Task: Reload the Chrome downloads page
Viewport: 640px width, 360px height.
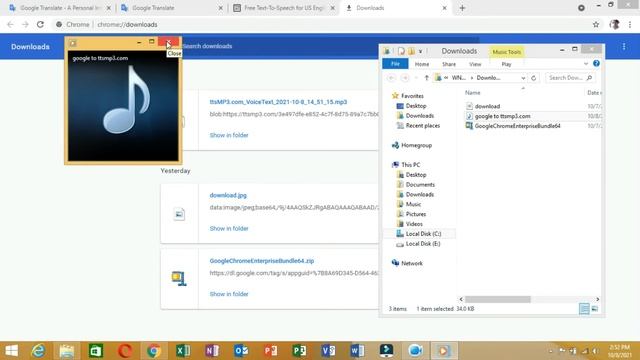Action: coord(40,24)
